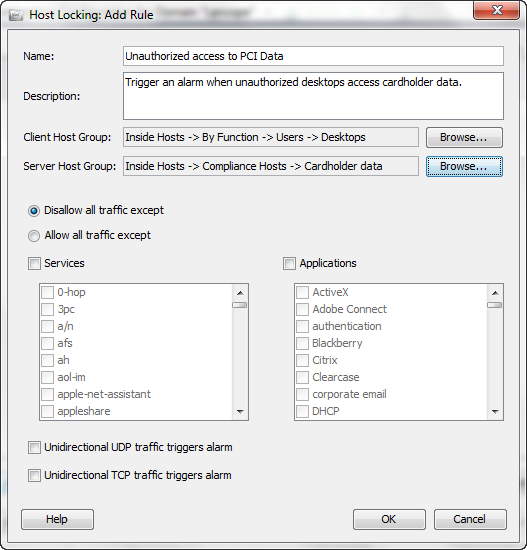
Task: Enable the Services checkbox
Action: (34, 263)
